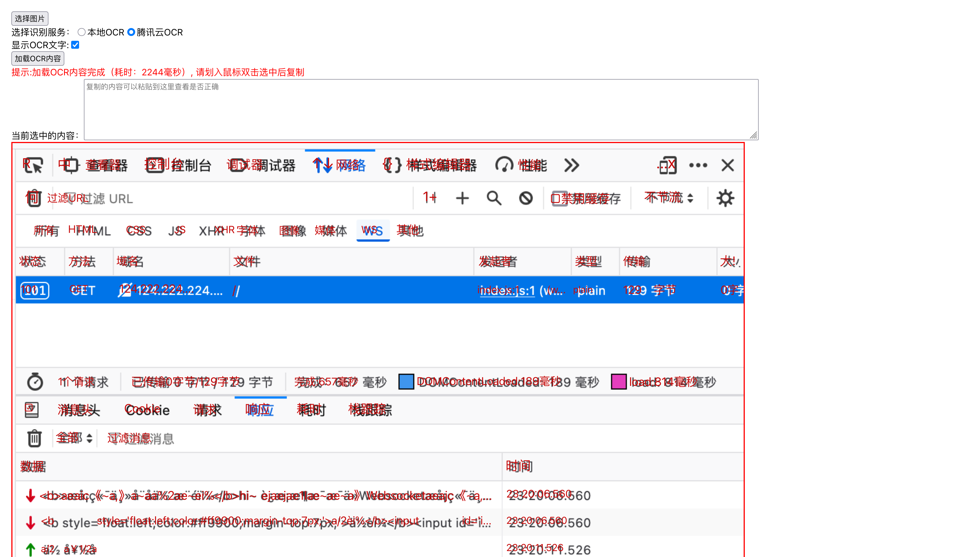Clear network log with trash icon
This screenshot has height=557, width=980.
pyautogui.click(x=34, y=198)
